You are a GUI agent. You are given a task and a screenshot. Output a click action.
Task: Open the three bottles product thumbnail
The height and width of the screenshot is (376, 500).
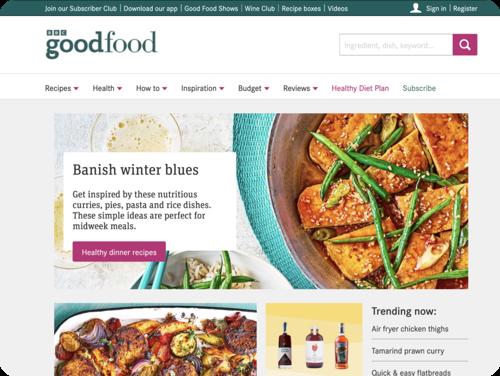[314, 339]
